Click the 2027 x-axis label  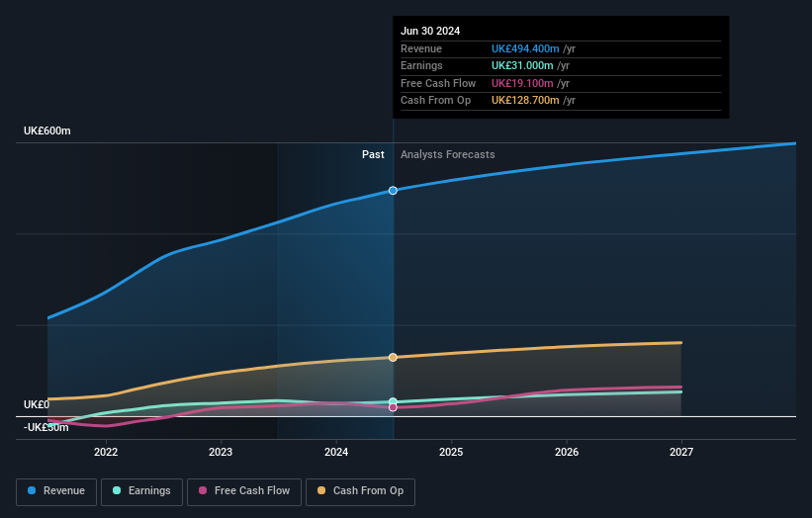681,452
